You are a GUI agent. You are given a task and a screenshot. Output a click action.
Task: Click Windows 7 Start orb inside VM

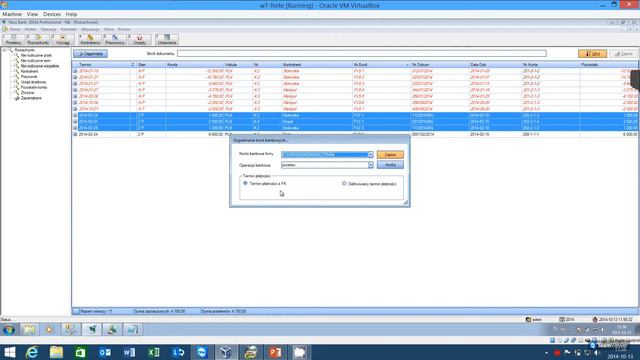click(x=9, y=329)
